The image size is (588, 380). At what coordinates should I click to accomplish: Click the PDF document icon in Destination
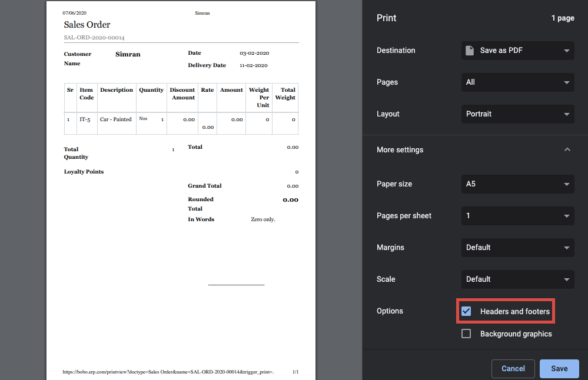coord(470,51)
